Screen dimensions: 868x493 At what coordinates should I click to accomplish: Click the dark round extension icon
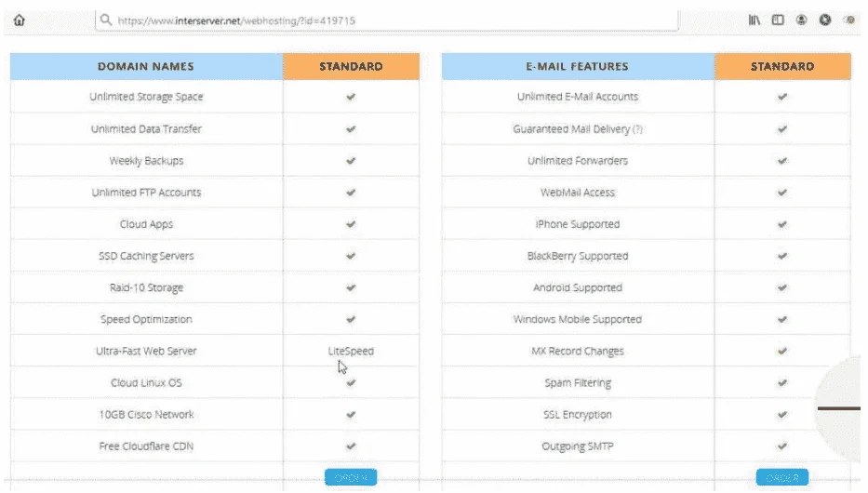click(825, 20)
